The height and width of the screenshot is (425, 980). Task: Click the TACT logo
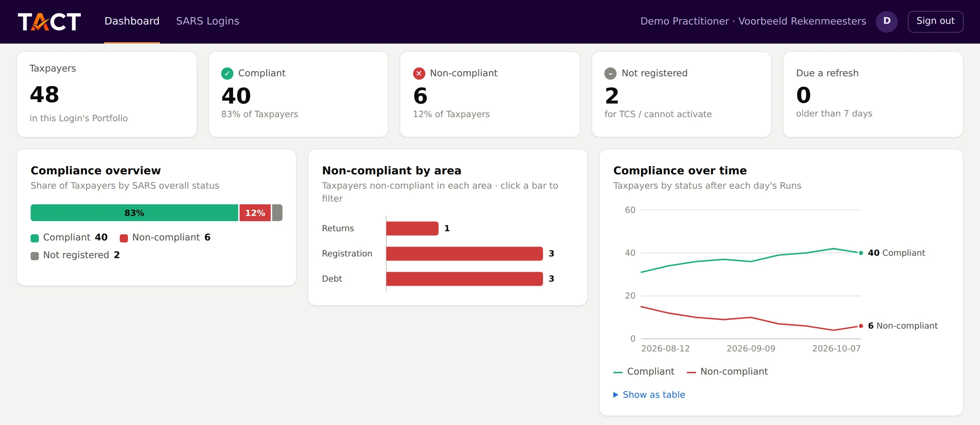click(x=49, y=21)
